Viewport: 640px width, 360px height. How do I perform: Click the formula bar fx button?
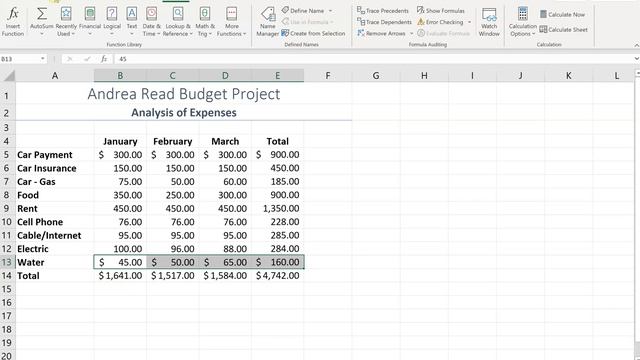click(104, 59)
